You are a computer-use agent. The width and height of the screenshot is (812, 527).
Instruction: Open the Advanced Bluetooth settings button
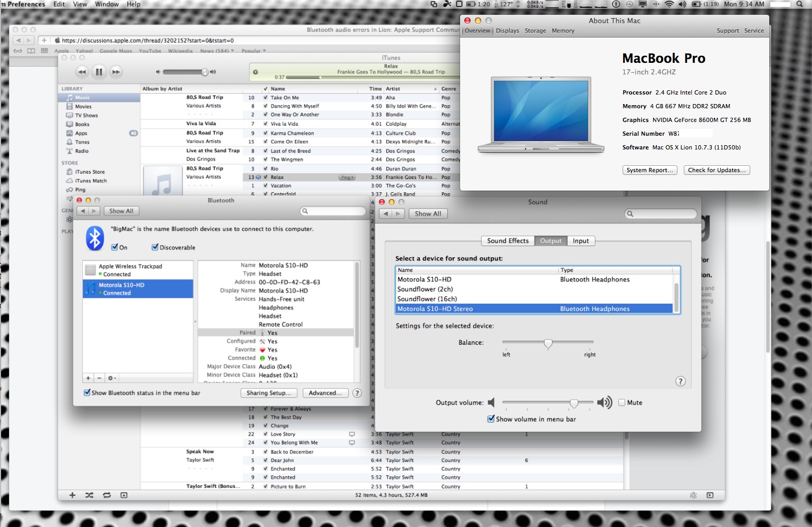pyautogui.click(x=325, y=393)
